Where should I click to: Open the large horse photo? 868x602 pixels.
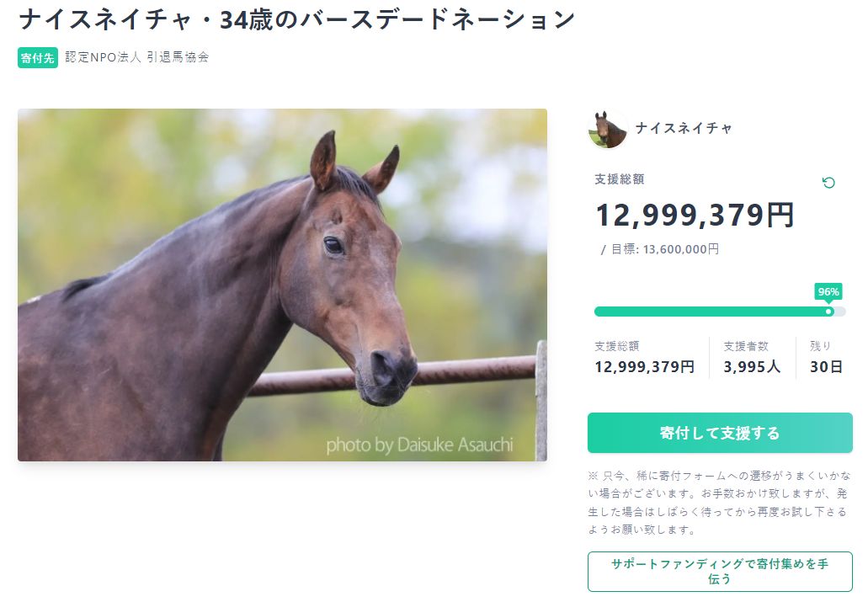(282, 285)
